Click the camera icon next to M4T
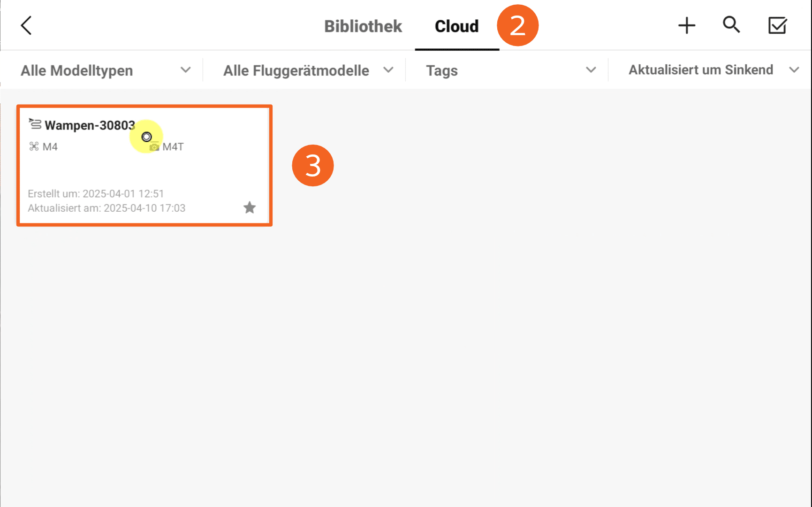 click(x=154, y=147)
